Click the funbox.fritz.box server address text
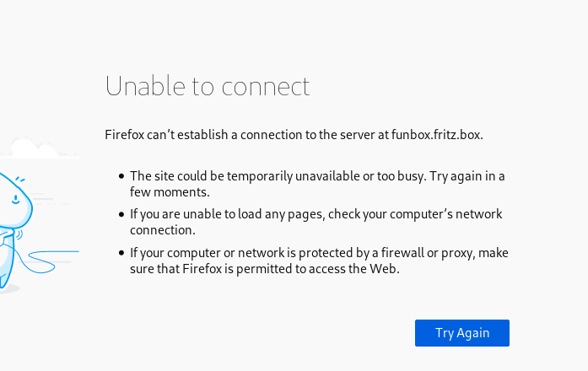Viewport: 588px width, 371px height. point(436,134)
